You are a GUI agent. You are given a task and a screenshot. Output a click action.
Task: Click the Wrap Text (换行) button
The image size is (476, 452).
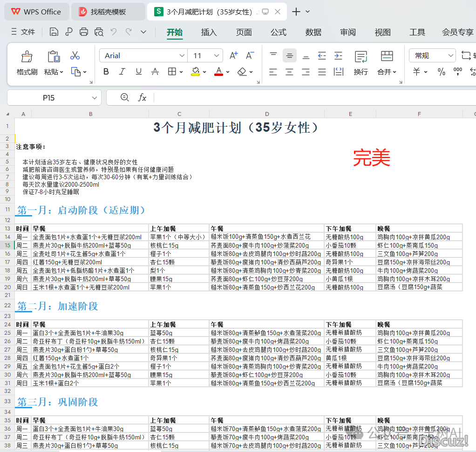coord(360,63)
